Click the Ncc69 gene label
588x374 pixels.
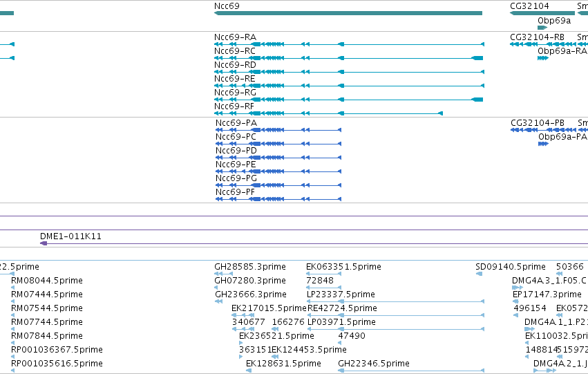point(227,6)
